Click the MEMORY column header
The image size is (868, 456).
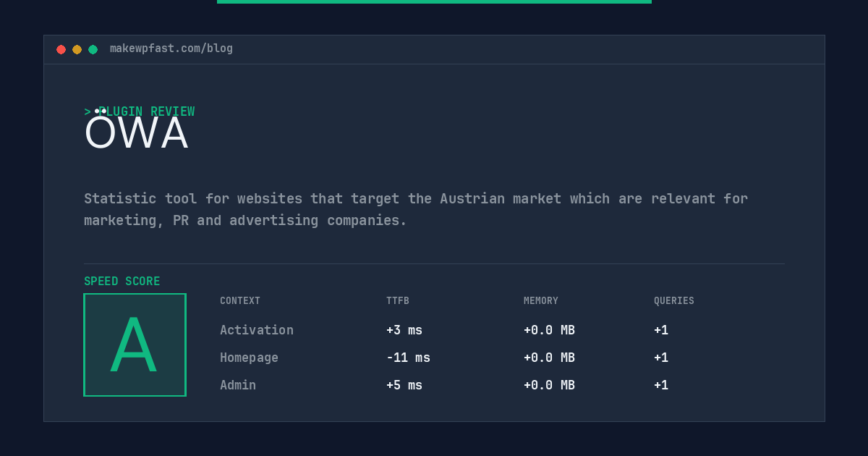pyautogui.click(x=541, y=301)
